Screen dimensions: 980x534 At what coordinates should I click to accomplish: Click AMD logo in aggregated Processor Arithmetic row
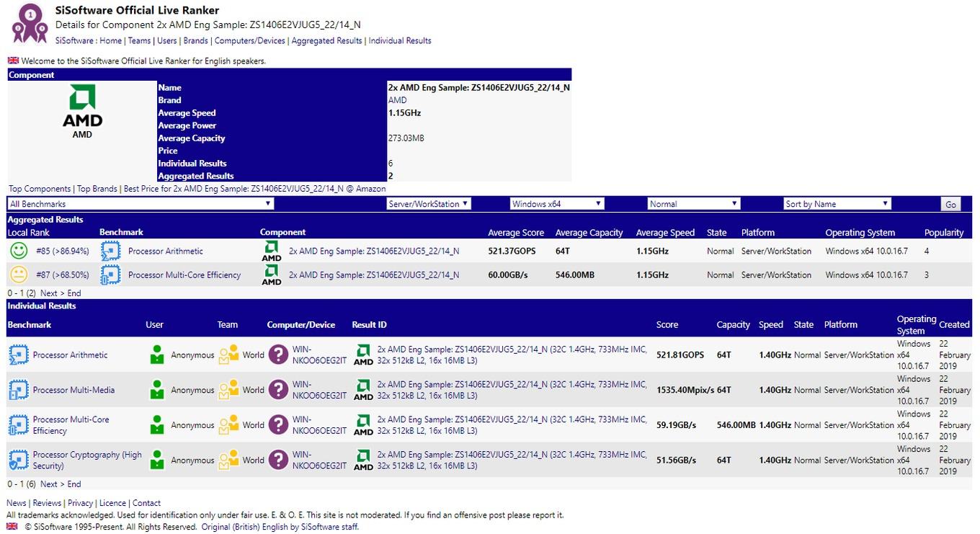point(272,251)
